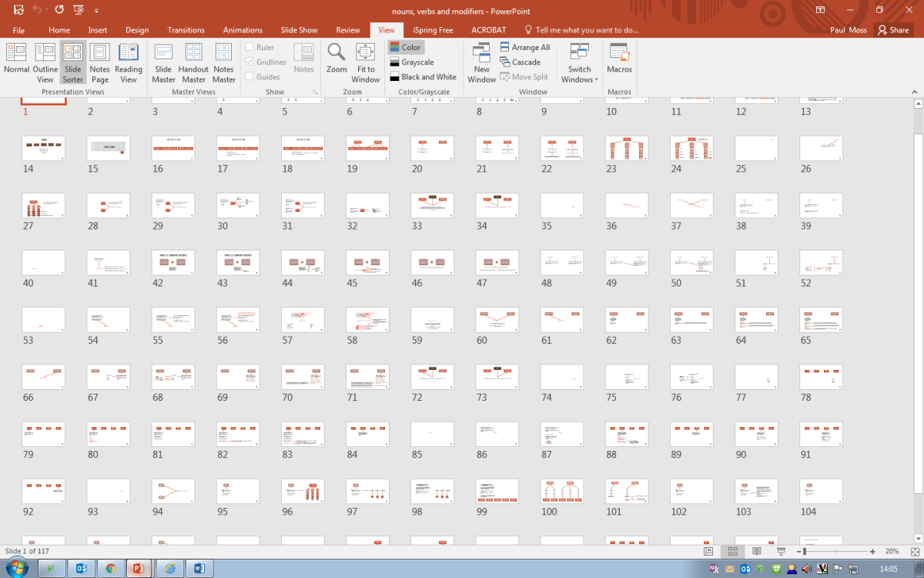
Task: Fit slide to window
Action: (365, 60)
